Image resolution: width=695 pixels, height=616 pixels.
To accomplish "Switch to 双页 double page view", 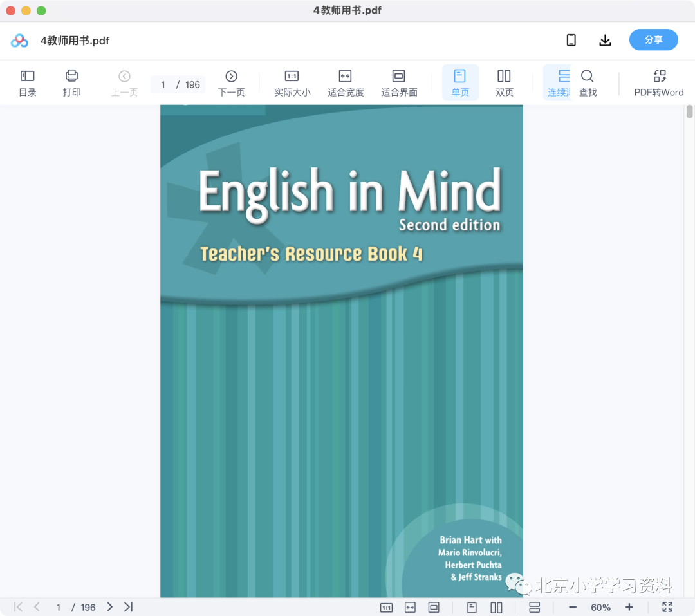I will point(505,83).
